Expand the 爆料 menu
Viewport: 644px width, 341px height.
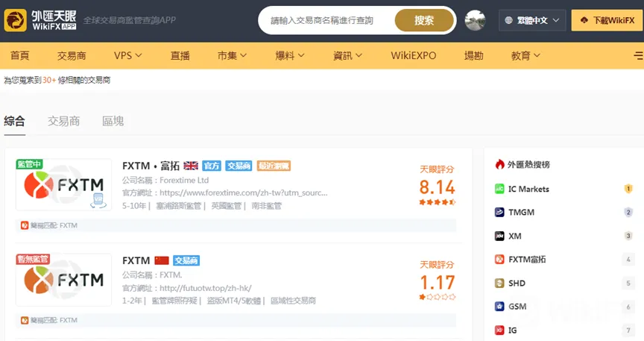pyautogui.click(x=289, y=55)
